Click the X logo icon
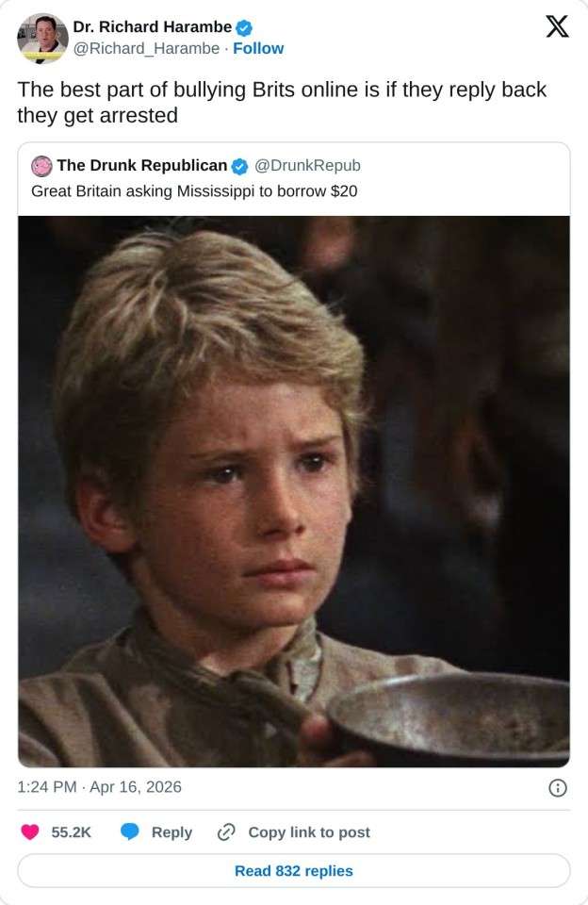588x905 pixels. point(557,26)
